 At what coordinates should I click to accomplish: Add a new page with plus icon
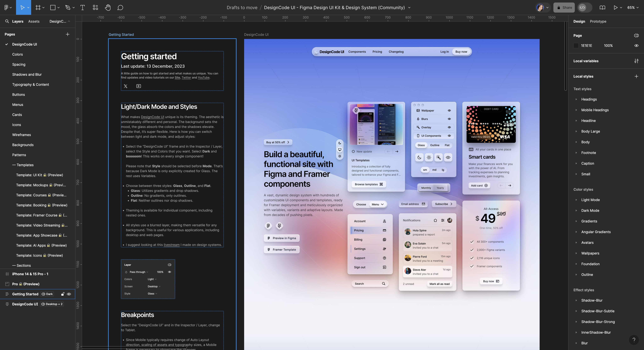[67, 34]
